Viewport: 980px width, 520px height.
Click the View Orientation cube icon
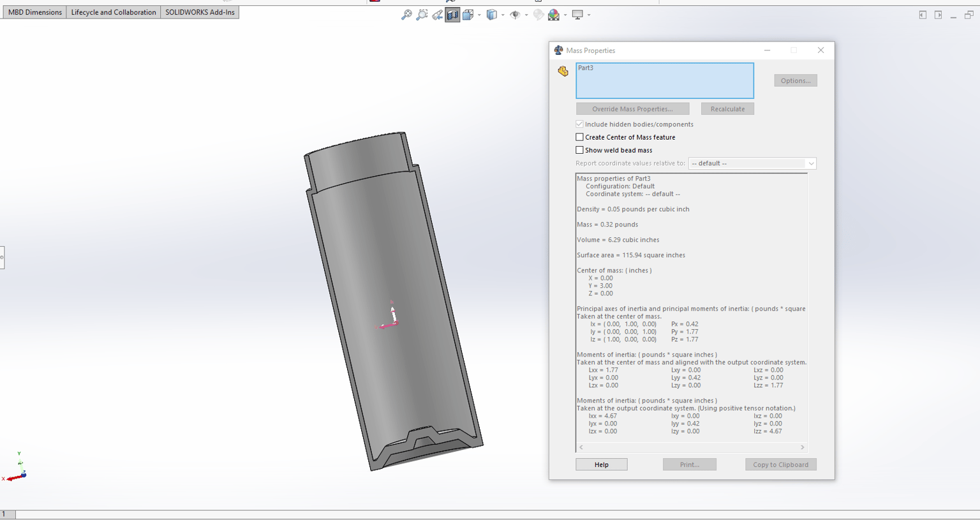click(x=468, y=15)
